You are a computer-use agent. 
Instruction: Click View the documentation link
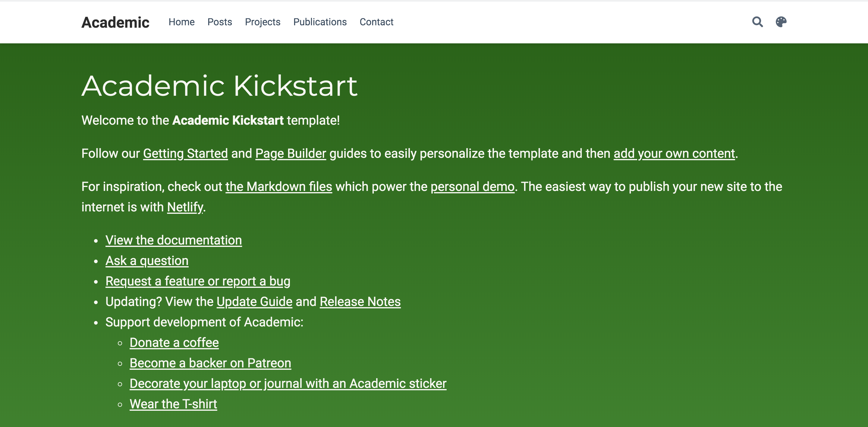point(174,240)
